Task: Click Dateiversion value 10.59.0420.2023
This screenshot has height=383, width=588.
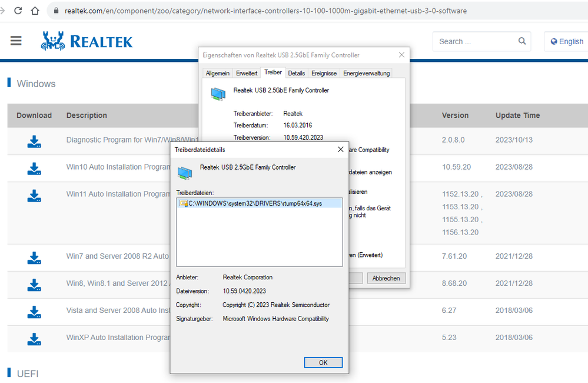Action: [x=244, y=291]
